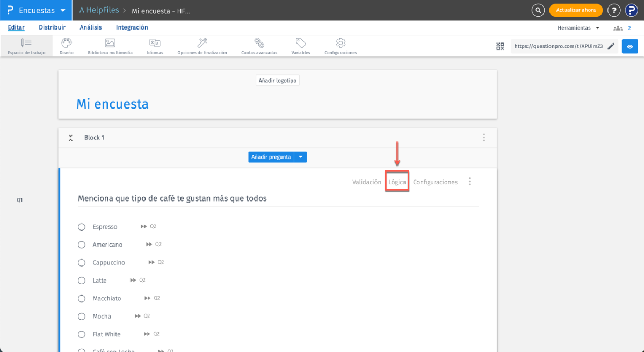Select the Macchiato radio option

click(x=82, y=299)
